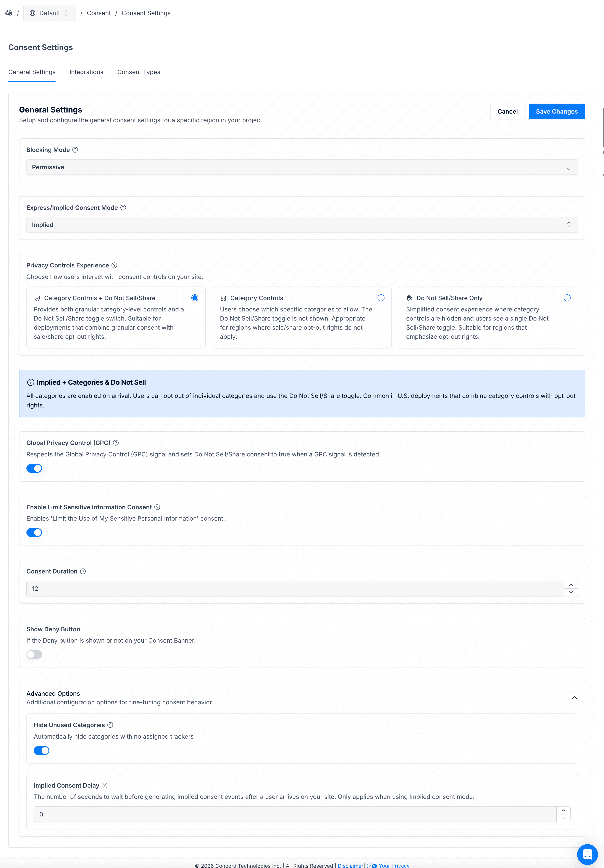Click the Implied Consent Delay help icon

pyautogui.click(x=105, y=785)
